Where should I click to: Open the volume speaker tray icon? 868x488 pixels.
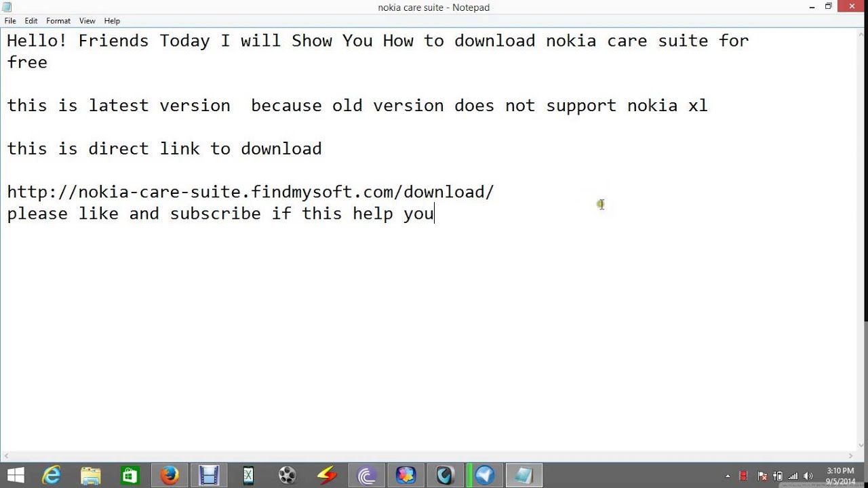pos(808,476)
